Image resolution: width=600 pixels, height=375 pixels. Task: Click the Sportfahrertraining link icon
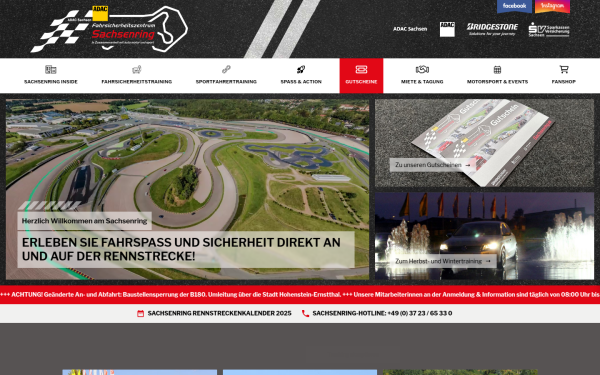click(226, 69)
